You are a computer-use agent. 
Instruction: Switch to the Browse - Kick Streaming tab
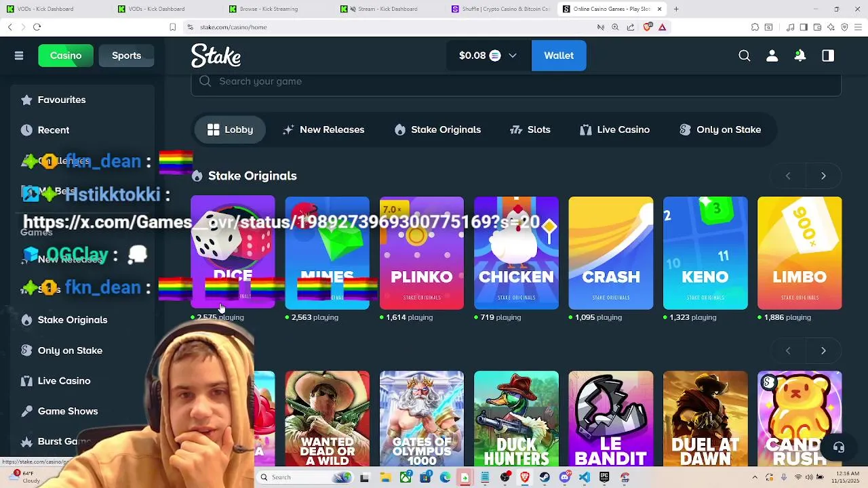273,9
